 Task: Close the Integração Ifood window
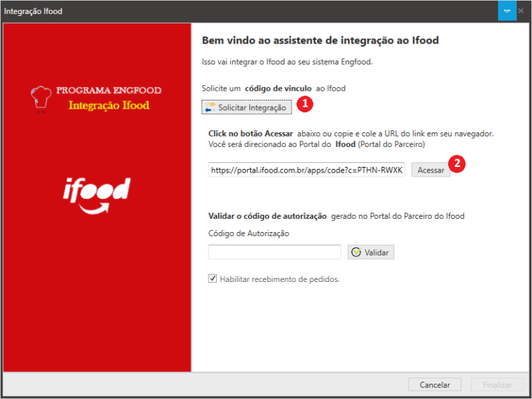pos(521,11)
